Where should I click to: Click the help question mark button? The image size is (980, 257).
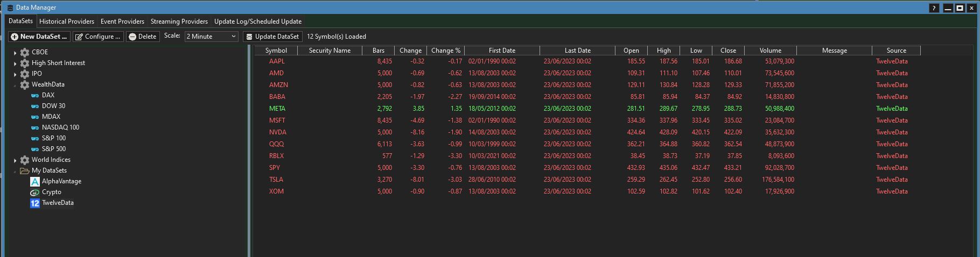tap(934, 8)
